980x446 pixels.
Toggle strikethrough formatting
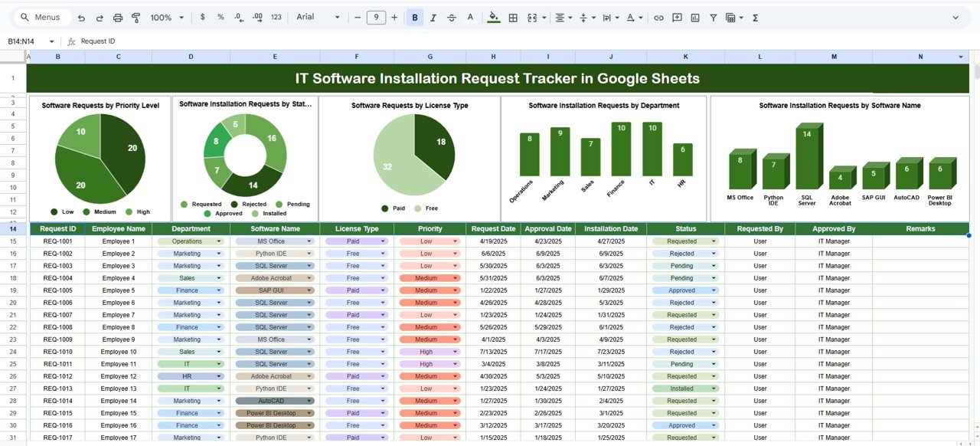coord(451,17)
